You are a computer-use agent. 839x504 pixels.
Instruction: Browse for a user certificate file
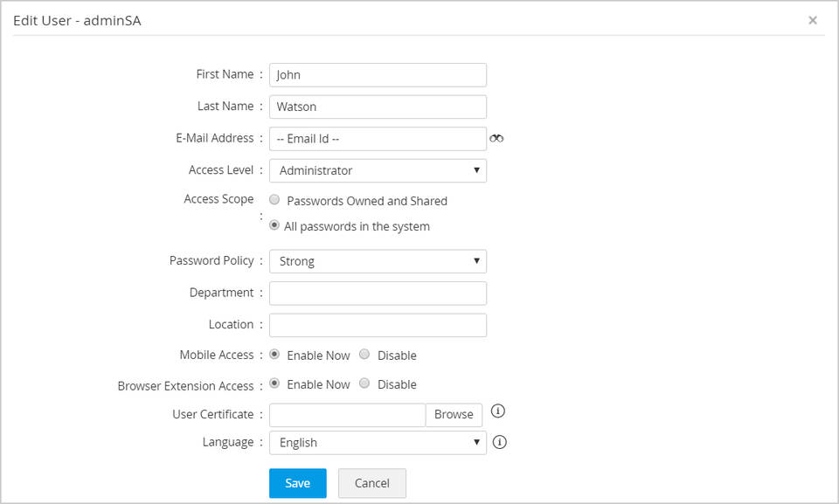pyautogui.click(x=454, y=415)
